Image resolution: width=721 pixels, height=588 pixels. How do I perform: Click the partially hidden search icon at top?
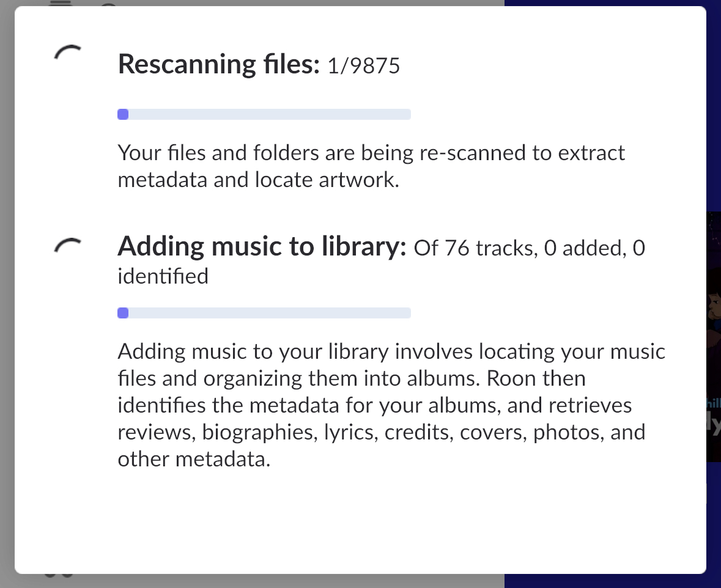click(x=109, y=4)
